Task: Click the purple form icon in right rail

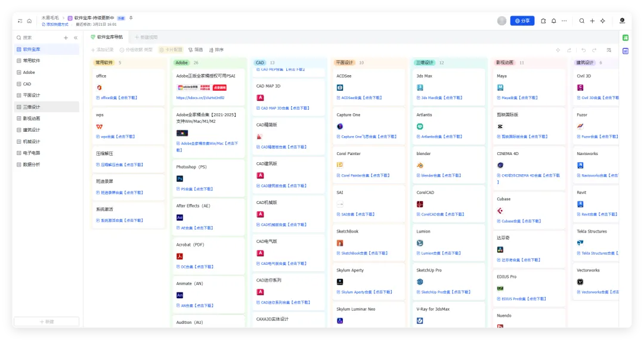Action: coord(626,51)
